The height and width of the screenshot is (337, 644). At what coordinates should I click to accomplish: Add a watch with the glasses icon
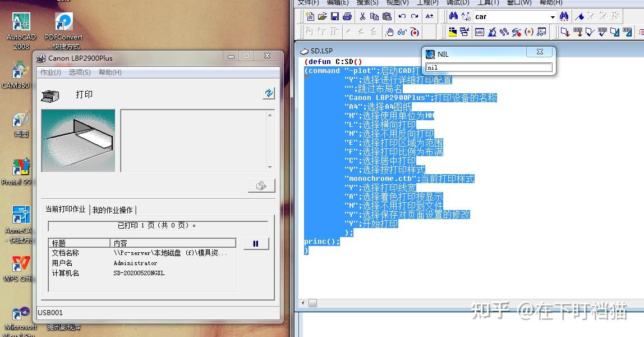click(402, 32)
